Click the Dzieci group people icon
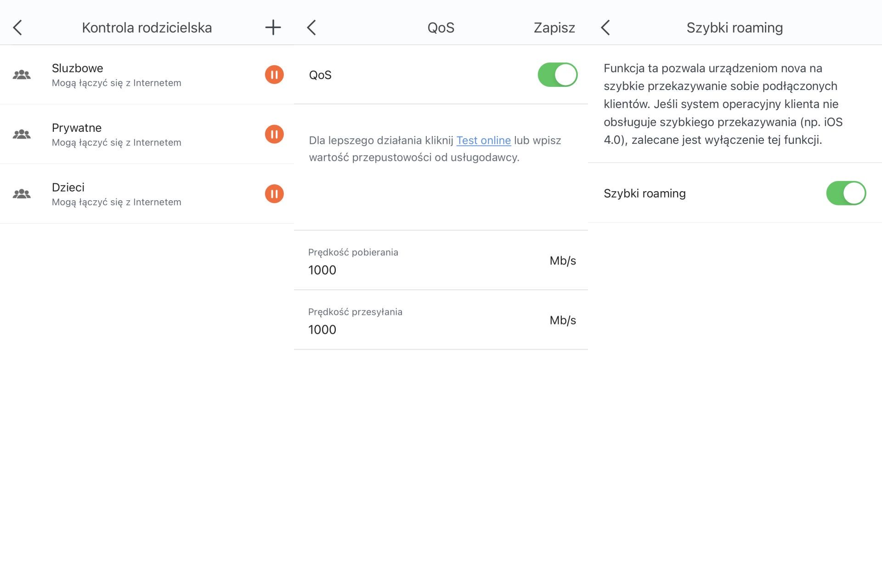The height and width of the screenshot is (588, 882). [x=22, y=194]
